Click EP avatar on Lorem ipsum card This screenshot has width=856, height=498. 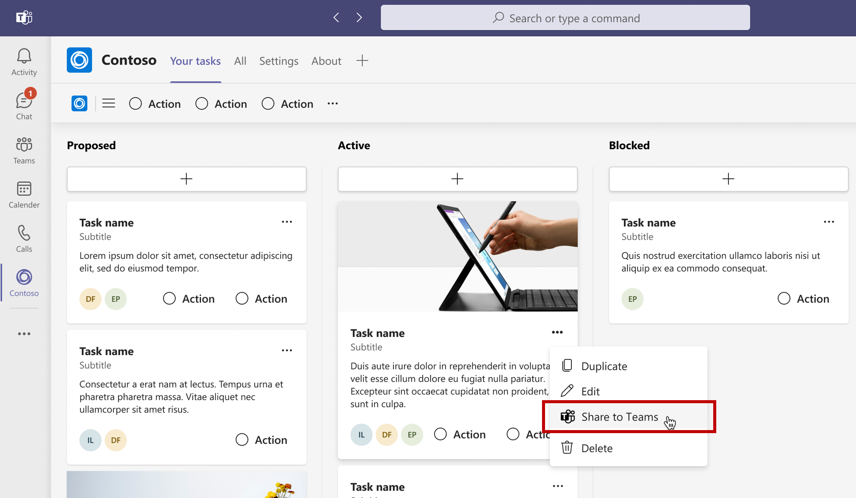click(x=116, y=299)
